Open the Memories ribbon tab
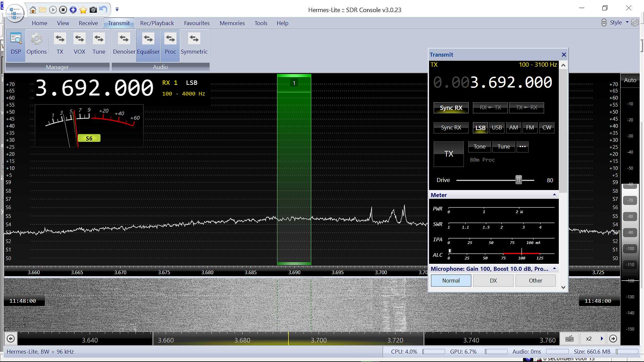 232,23
